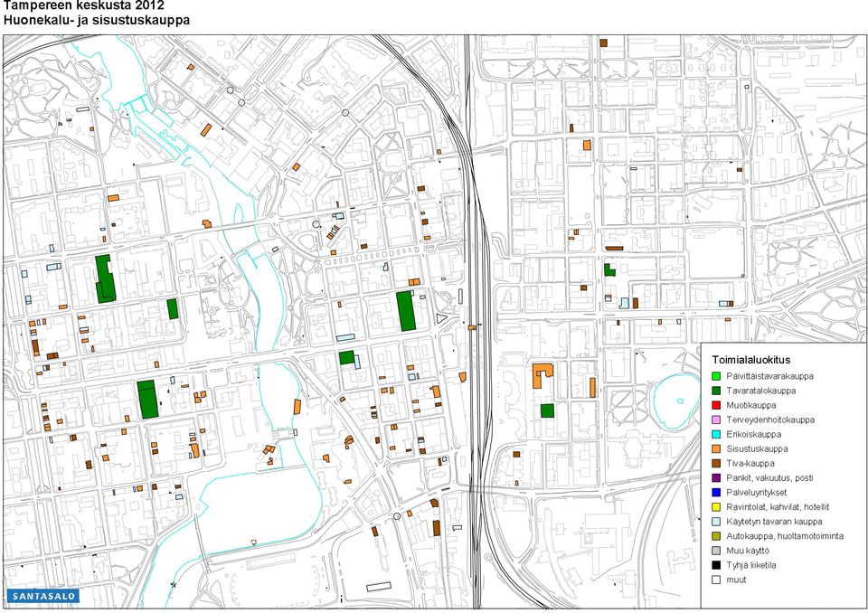Click the olive Autokauppa, huoltamotoiminta swatch
Image resolution: width=868 pixels, height=613 pixels.
(716, 536)
